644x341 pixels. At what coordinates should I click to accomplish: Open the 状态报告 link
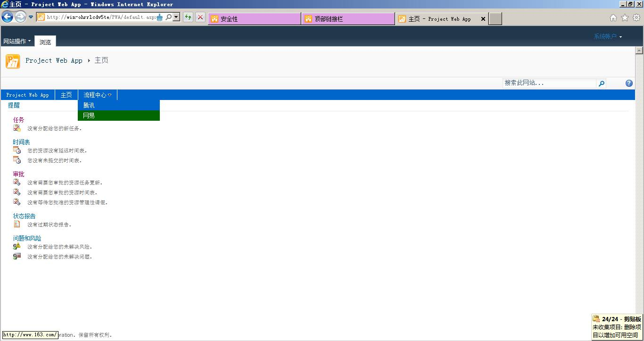(x=24, y=216)
